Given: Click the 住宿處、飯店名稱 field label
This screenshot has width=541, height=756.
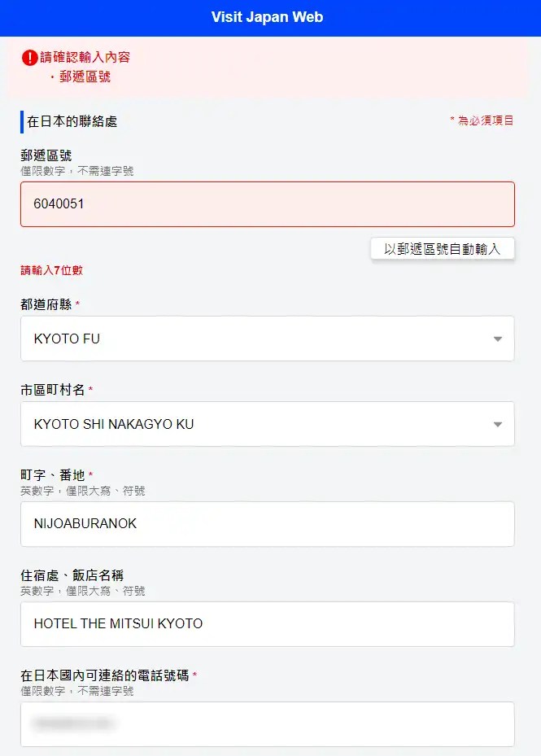Looking at the screenshot, I should [x=72, y=575].
